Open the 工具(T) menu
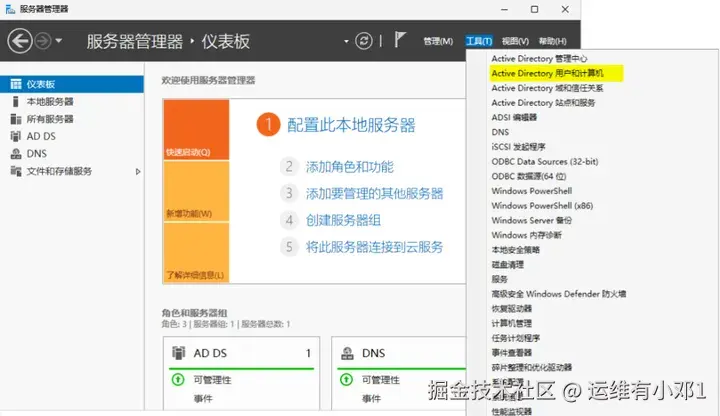 pos(479,41)
